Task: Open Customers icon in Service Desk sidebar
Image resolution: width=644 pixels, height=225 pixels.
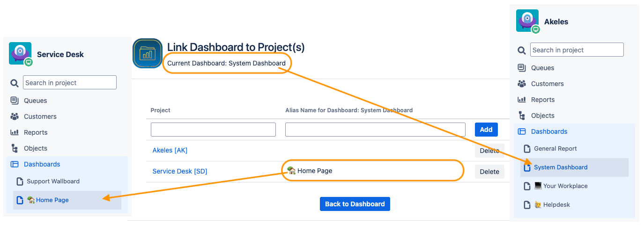Action: pos(14,116)
